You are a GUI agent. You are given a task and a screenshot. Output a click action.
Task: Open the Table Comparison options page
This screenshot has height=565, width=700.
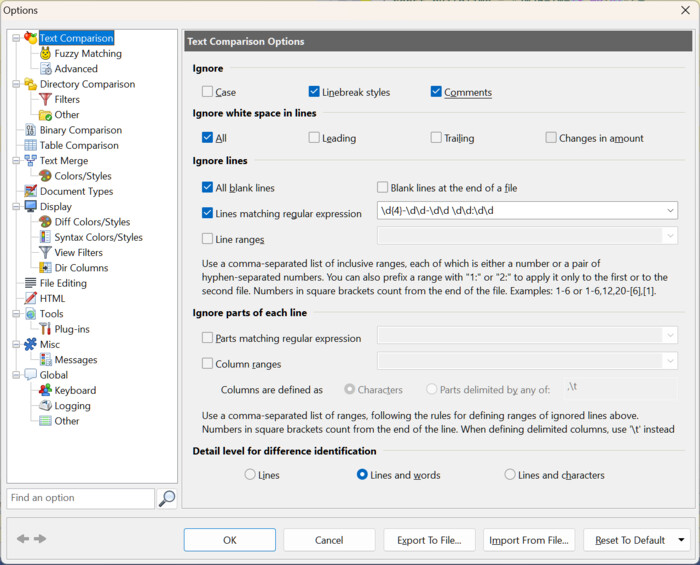coord(79,145)
